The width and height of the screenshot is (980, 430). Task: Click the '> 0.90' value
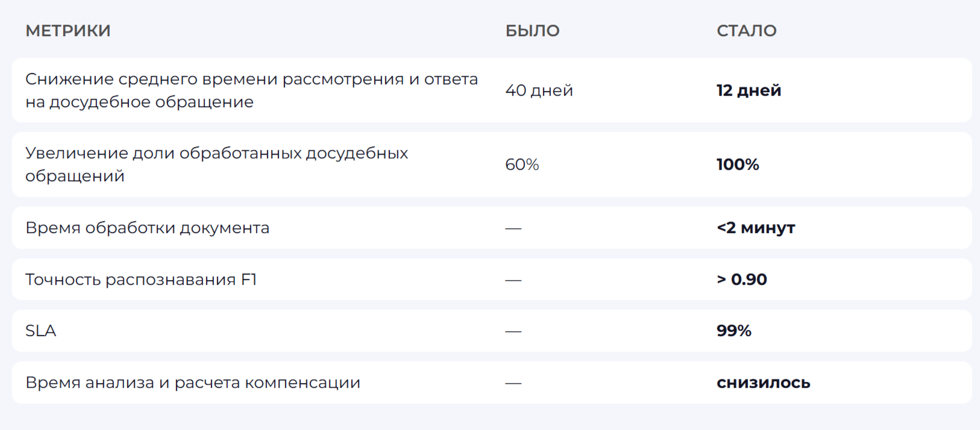pyautogui.click(x=741, y=279)
